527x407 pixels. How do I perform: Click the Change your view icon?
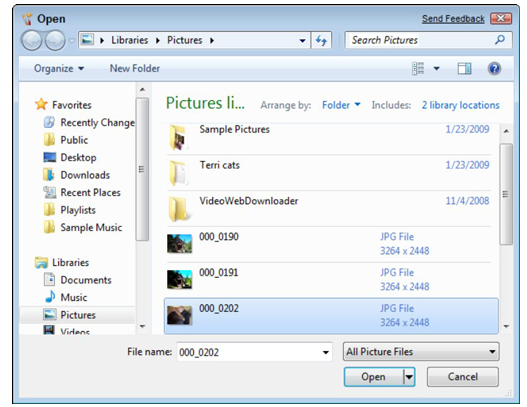coord(418,69)
